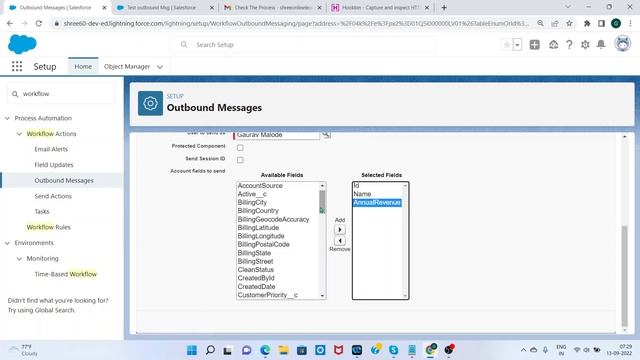Collapse Process Automation section
The height and width of the screenshot is (360, 640).
[x=7, y=118]
